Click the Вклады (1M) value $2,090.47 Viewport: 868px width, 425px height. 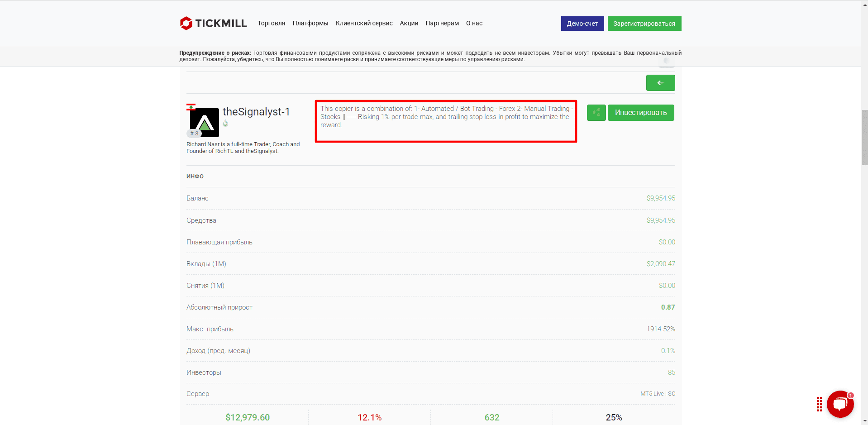(661, 264)
